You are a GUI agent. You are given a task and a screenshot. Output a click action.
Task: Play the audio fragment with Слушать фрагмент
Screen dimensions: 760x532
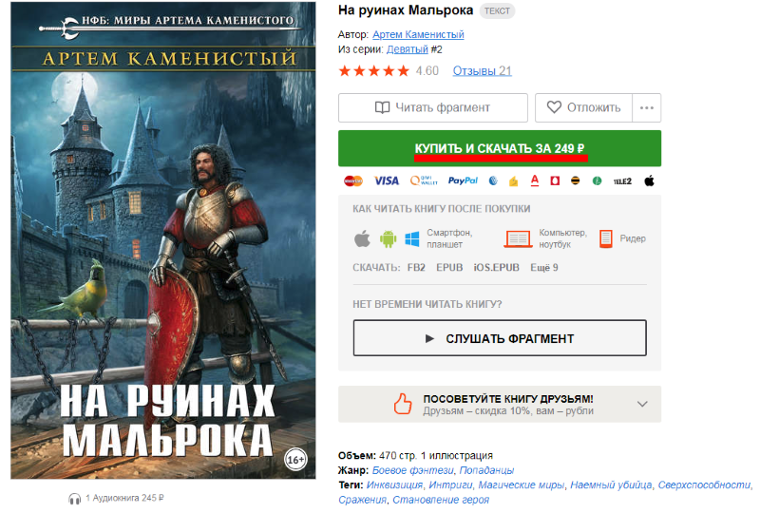(x=500, y=338)
